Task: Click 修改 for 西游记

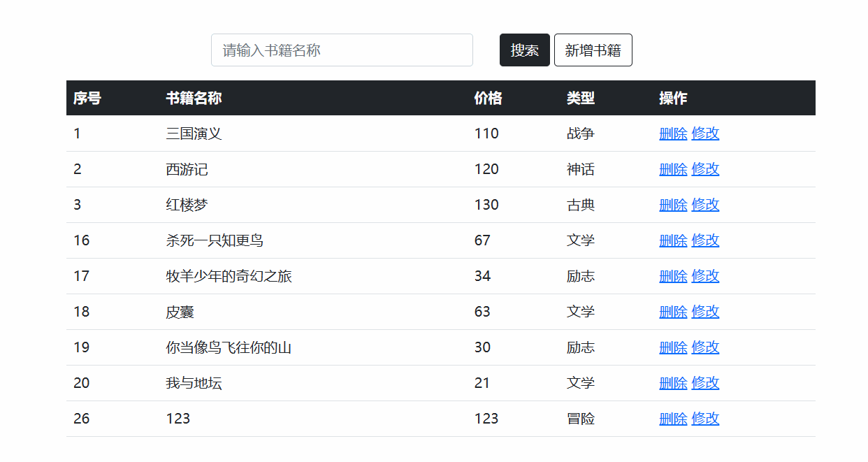Action: (x=705, y=169)
